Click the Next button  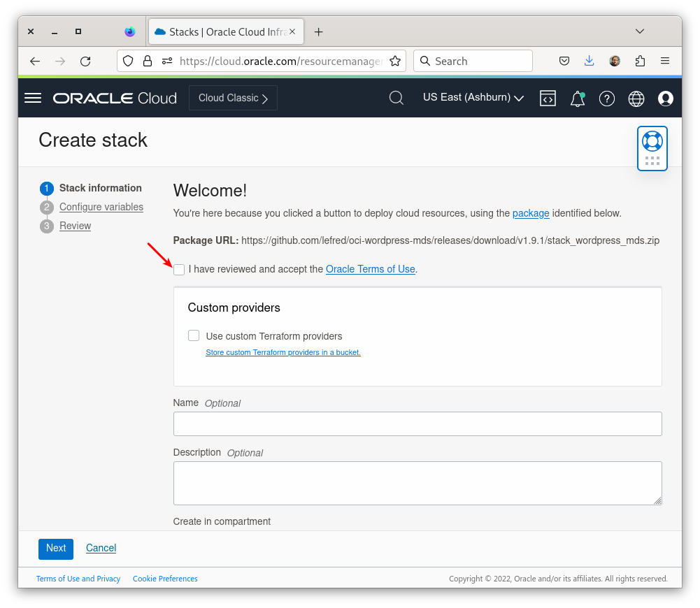point(55,549)
